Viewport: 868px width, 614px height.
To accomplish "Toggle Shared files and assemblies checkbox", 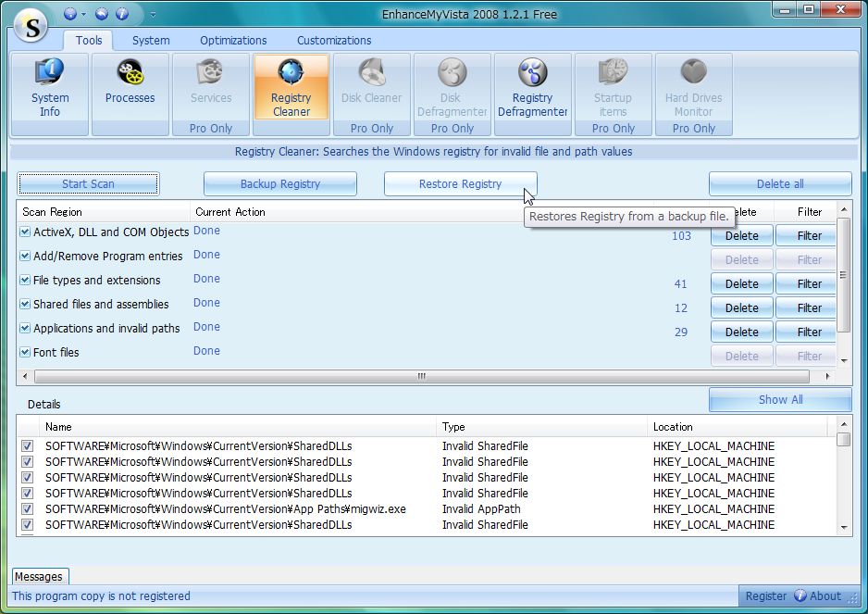I will (x=25, y=304).
